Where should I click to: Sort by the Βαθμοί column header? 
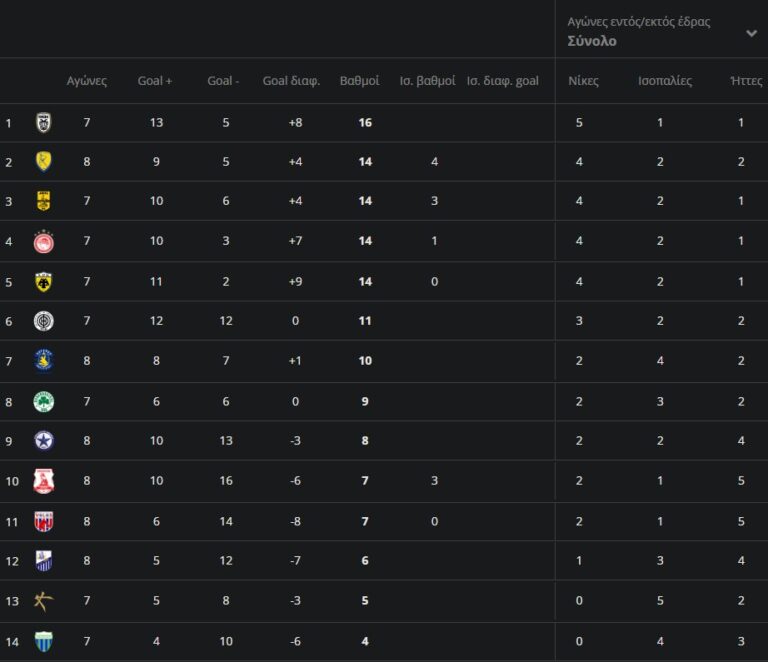click(359, 81)
